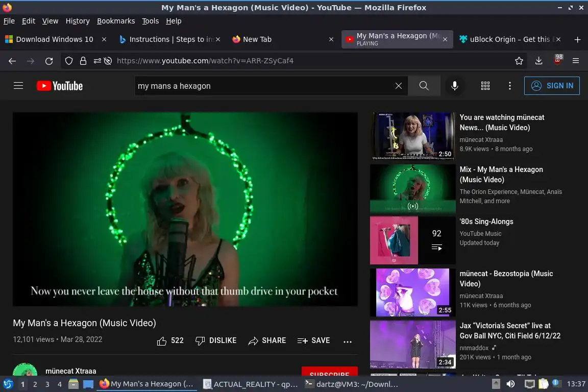The width and height of the screenshot is (588, 392).
Task: Click the video player to pause
Action: coord(185,209)
